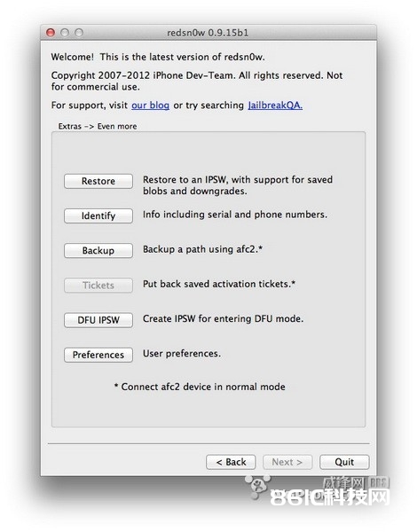Click the greyed-out Tickets button
This screenshot has width=417, height=532.
tap(98, 286)
